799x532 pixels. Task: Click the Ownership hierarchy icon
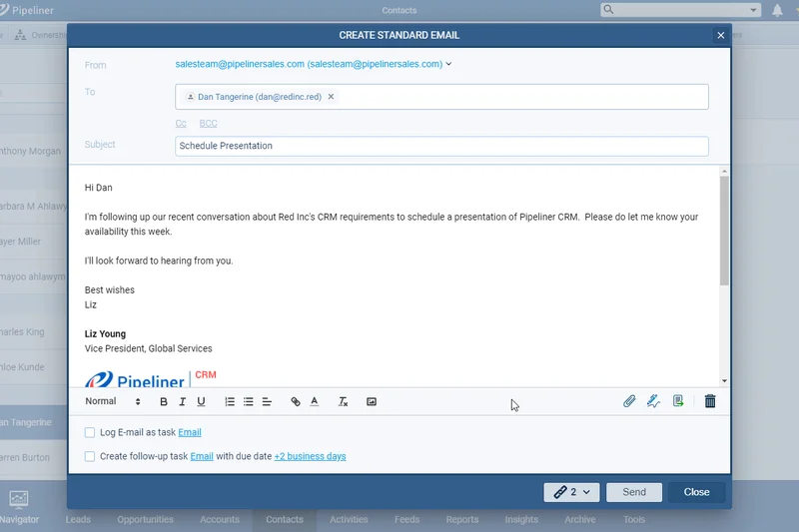coord(20,35)
